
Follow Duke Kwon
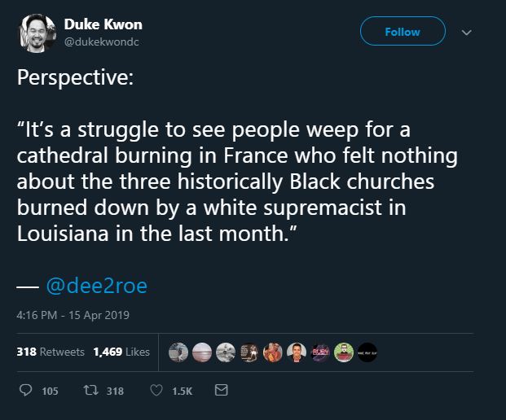coord(403,32)
